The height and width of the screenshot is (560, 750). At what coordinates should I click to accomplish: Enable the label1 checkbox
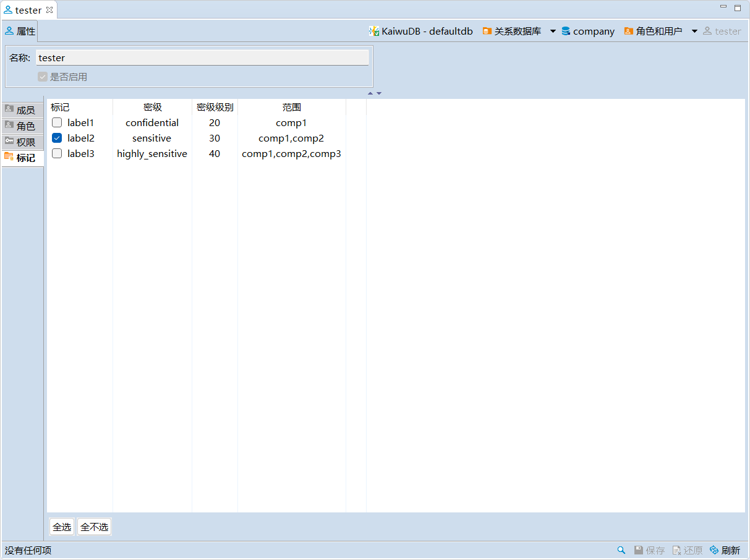point(57,122)
